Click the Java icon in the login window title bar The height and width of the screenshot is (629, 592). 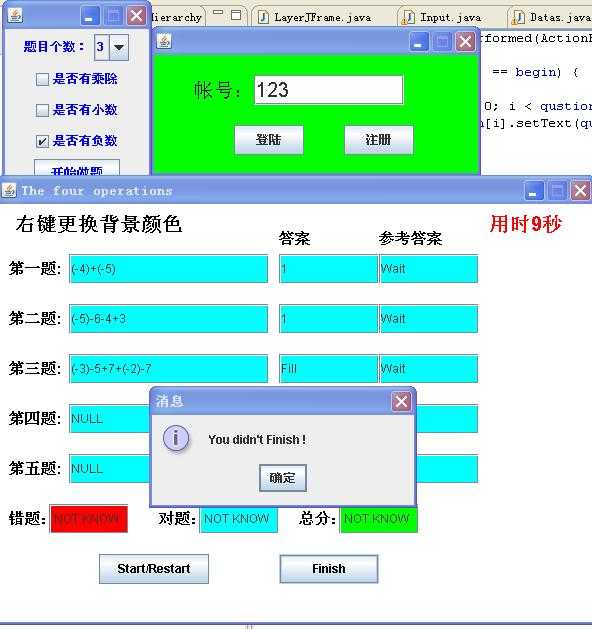tap(164, 41)
